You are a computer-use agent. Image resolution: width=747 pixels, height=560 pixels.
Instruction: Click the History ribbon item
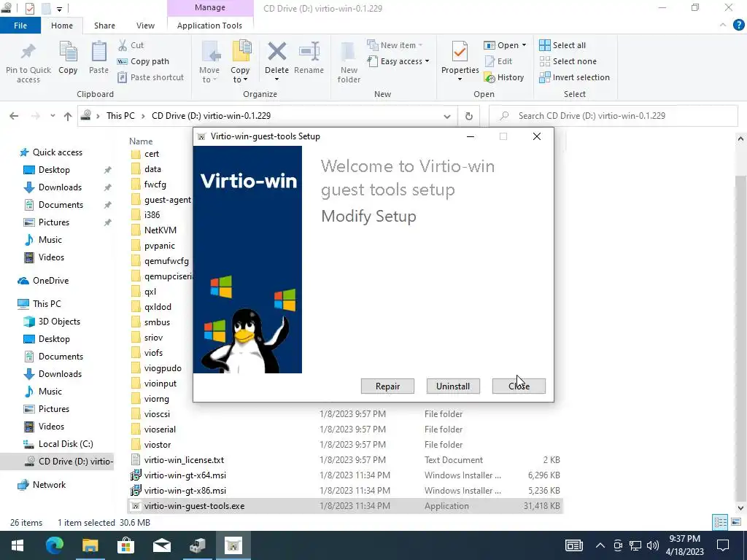point(504,77)
